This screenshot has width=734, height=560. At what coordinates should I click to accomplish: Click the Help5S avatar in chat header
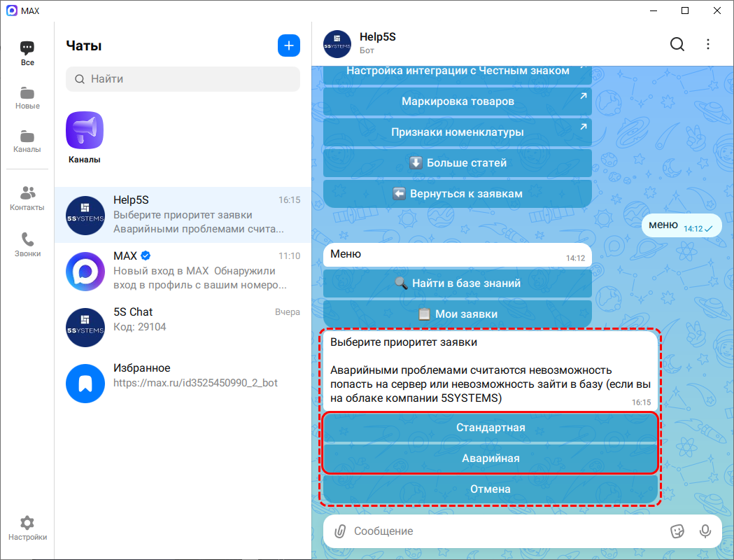tap(337, 44)
